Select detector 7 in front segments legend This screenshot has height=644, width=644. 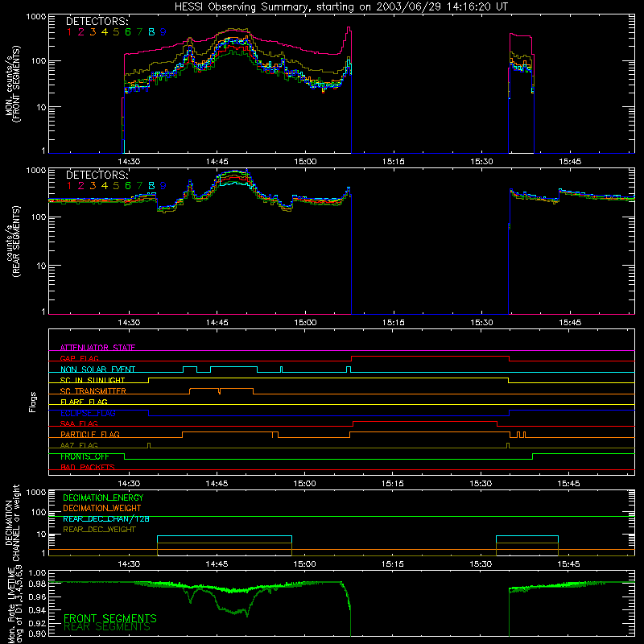click(139, 32)
